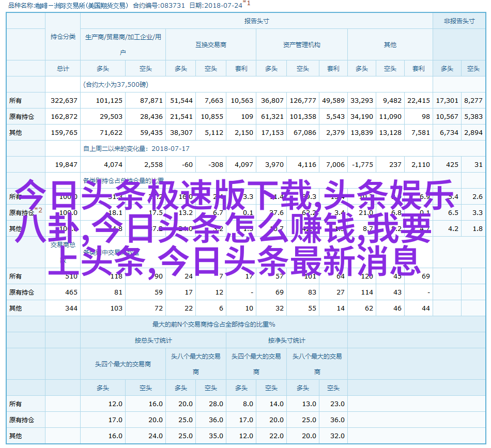The width and height of the screenshot is (491, 448).
Task: Click the 非报告头寸 header cell
Action: pyautogui.click(x=459, y=21)
